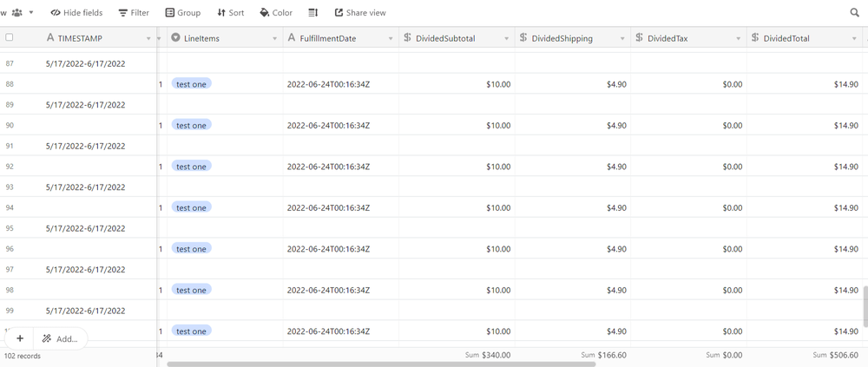Select the 'test one' tag in row 96

click(x=192, y=248)
